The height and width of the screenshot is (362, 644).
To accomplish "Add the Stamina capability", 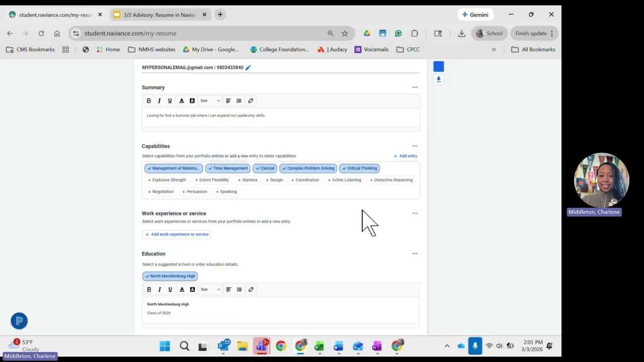I will [x=247, y=180].
